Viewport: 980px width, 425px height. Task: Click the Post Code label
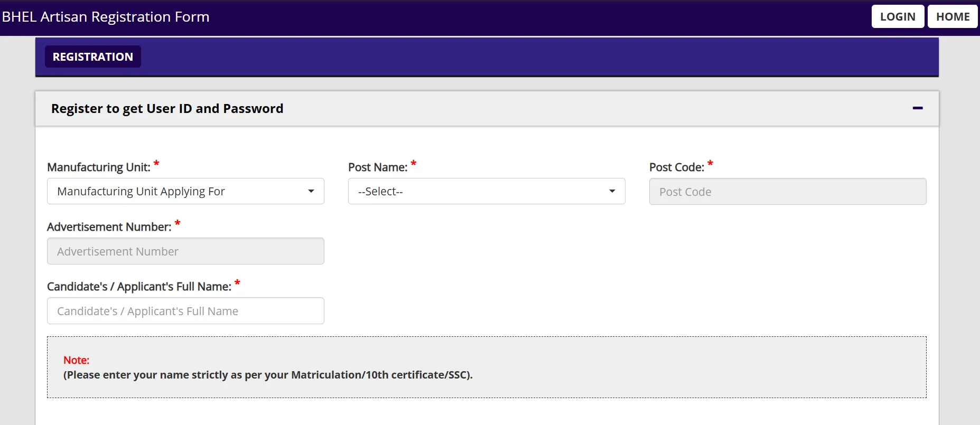(677, 167)
